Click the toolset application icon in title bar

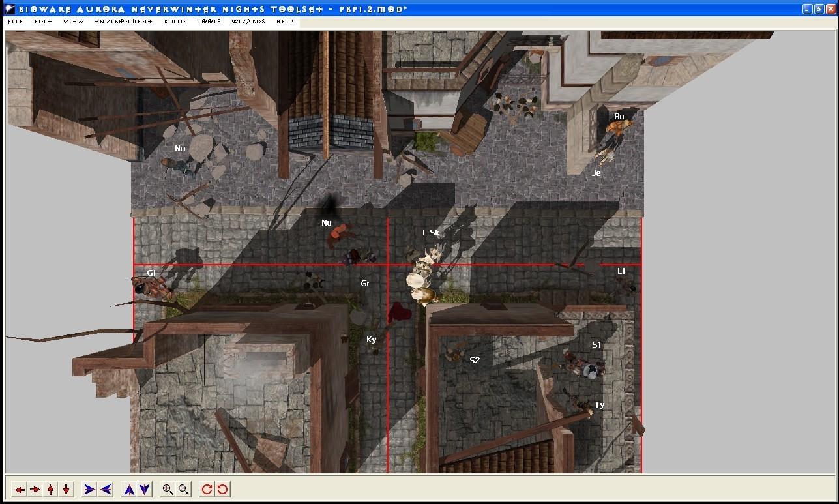[10, 8]
